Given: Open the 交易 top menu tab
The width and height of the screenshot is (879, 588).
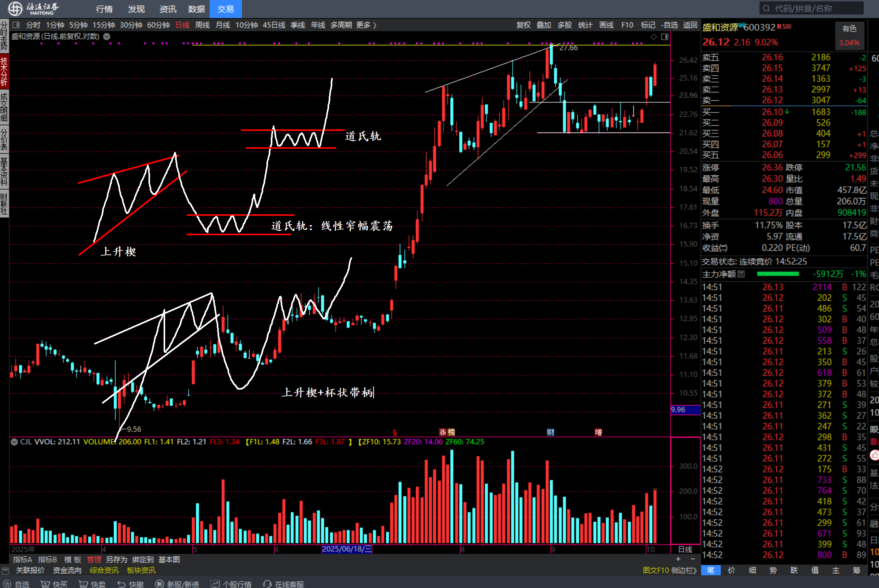Looking at the screenshot, I should click(226, 9).
